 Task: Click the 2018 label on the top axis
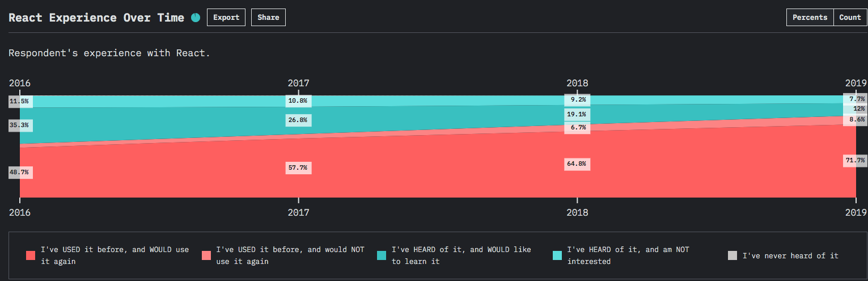577,83
